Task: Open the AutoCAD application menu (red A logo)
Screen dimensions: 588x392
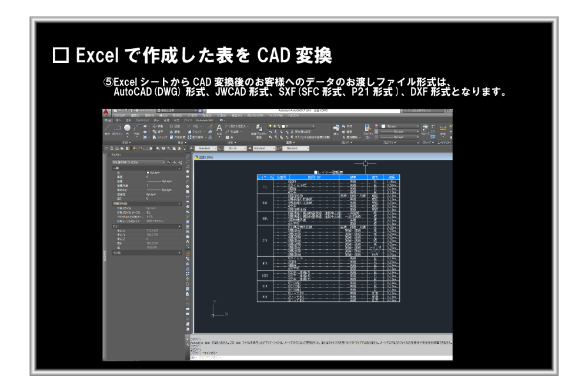Action: (106, 112)
